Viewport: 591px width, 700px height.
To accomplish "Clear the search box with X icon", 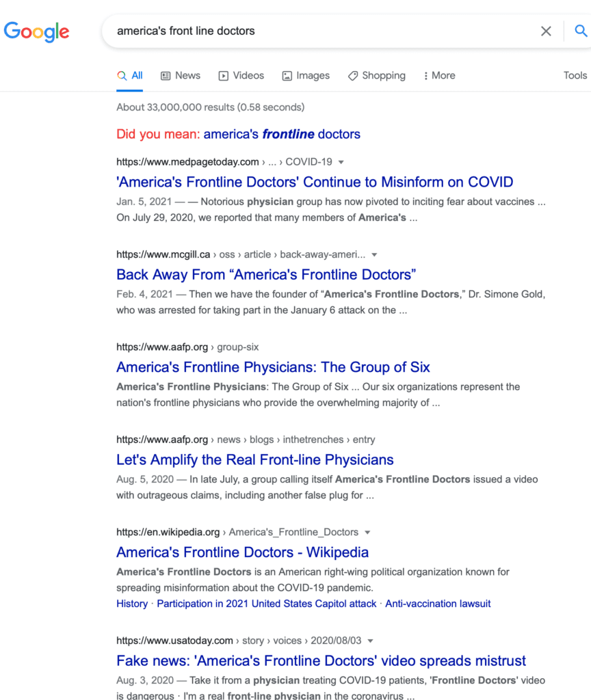I will [546, 31].
